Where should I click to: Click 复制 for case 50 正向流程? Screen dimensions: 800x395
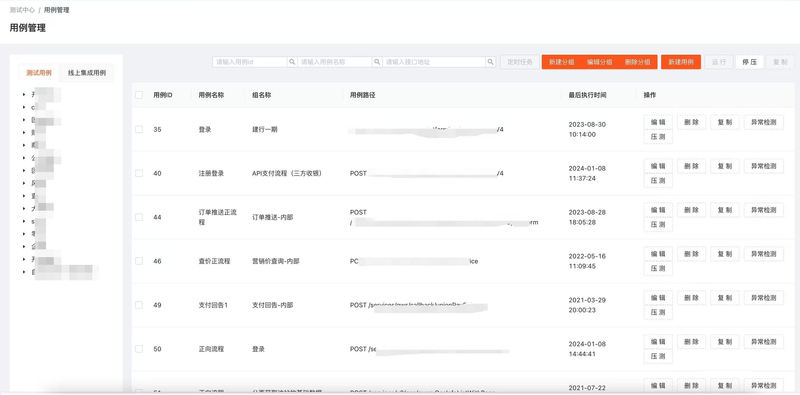pos(724,342)
